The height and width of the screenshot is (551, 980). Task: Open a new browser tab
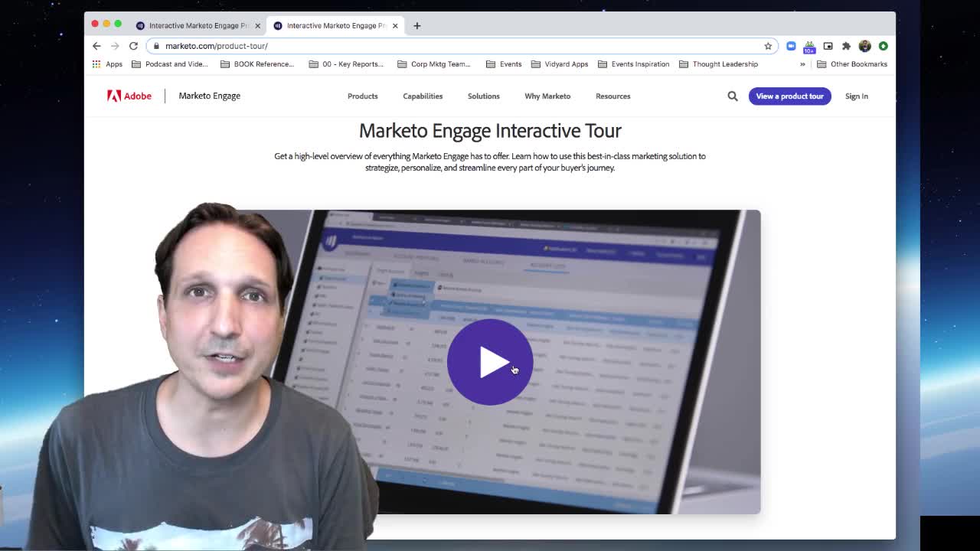point(417,25)
